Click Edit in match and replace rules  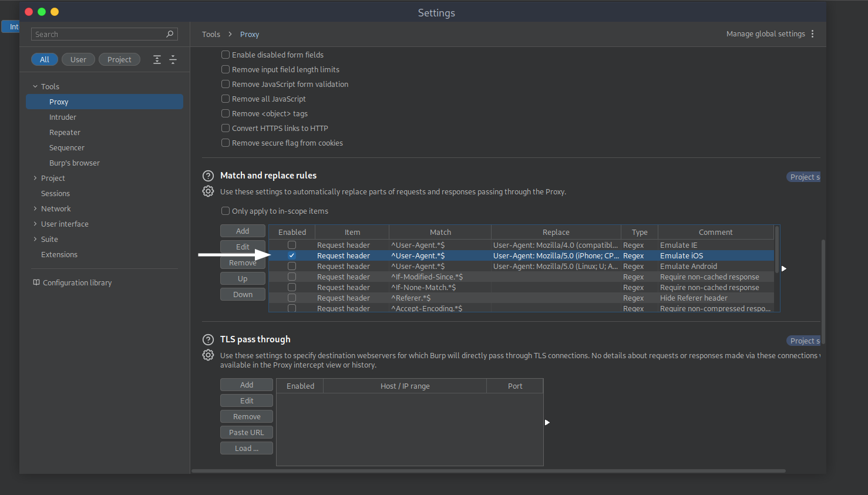[x=243, y=247]
